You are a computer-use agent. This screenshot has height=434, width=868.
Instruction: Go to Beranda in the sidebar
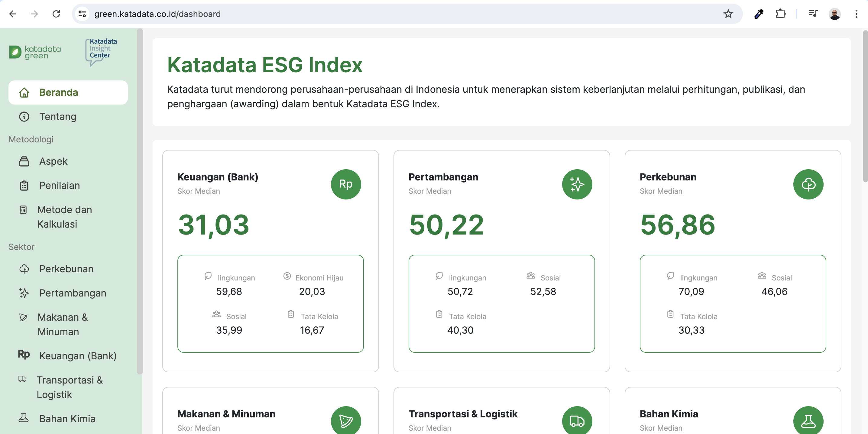click(x=68, y=92)
